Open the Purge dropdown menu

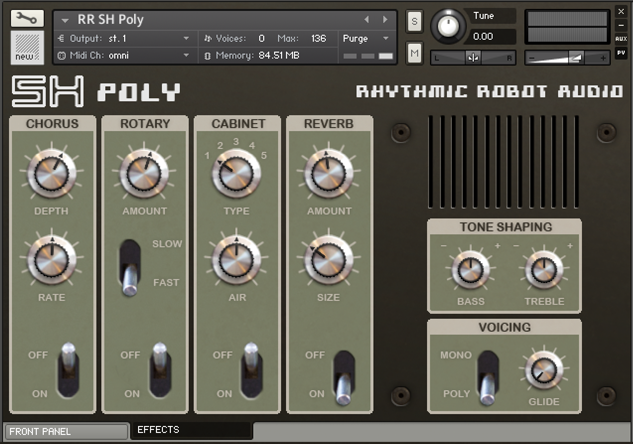(x=365, y=39)
